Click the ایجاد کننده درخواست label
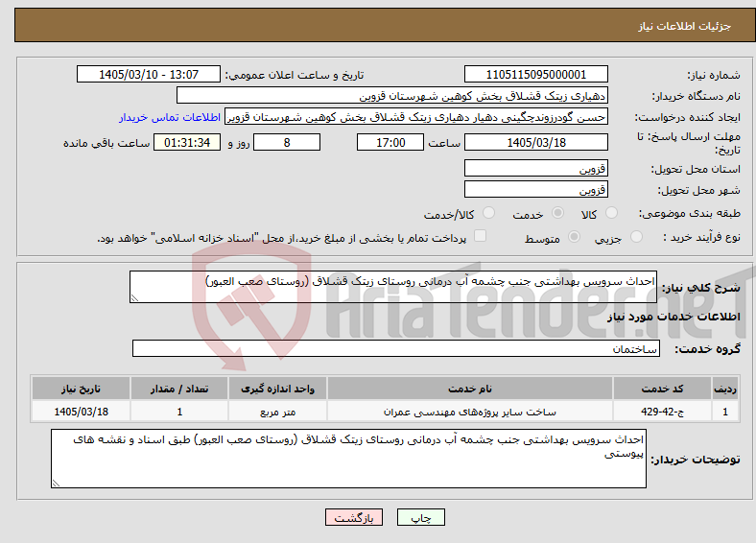This screenshot has height=543, width=756. 688,117
